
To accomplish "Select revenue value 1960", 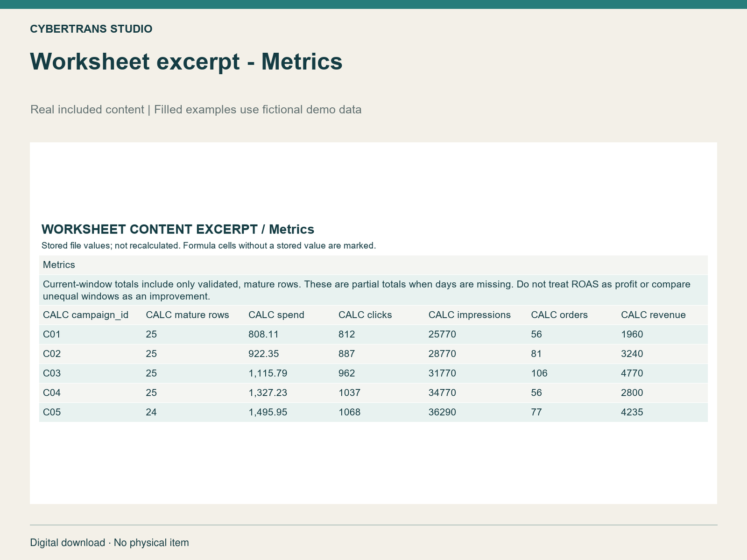I will click(632, 334).
